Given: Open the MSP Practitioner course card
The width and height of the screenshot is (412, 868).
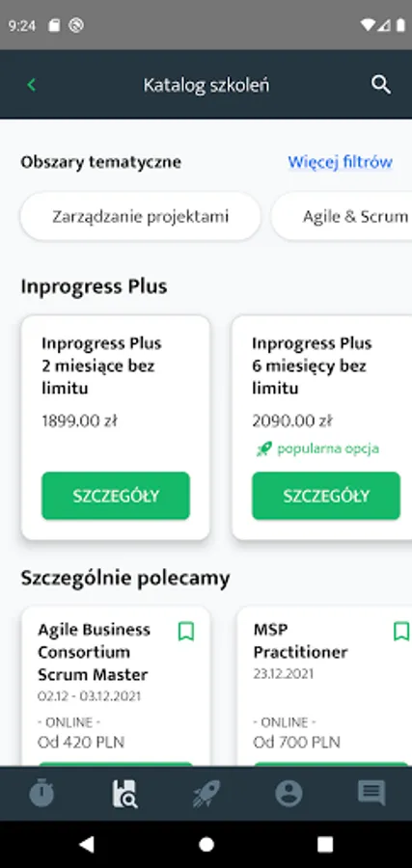Looking at the screenshot, I should pos(324,687).
